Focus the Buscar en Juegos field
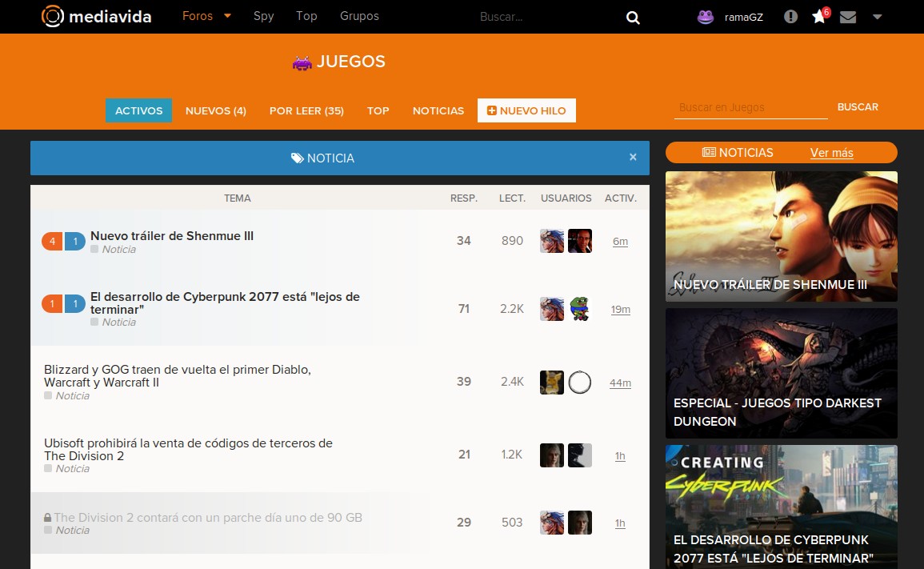Viewport: 924px width, 569px height. [x=750, y=108]
